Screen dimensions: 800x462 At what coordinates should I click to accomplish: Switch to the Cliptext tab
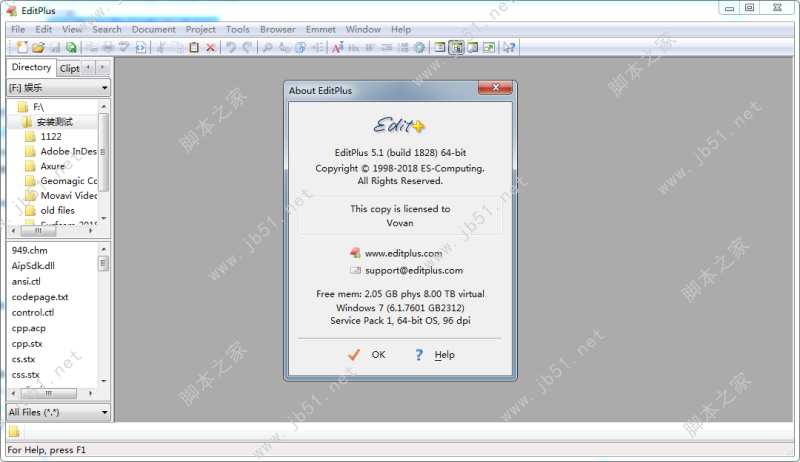point(69,68)
